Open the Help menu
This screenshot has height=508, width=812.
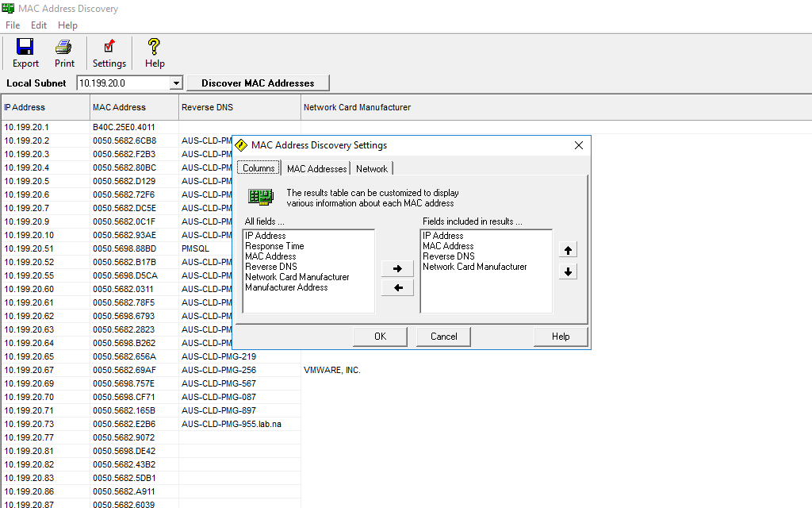pyautogui.click(x=67, y=25)
